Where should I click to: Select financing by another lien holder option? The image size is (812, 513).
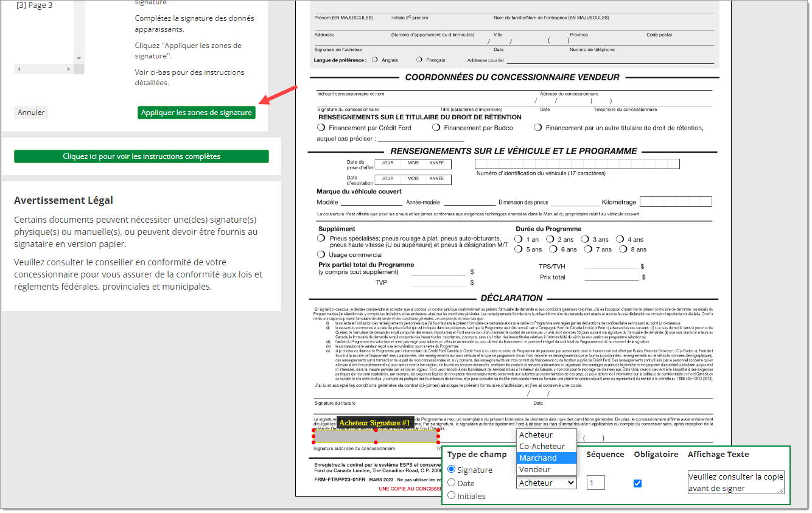537,128
